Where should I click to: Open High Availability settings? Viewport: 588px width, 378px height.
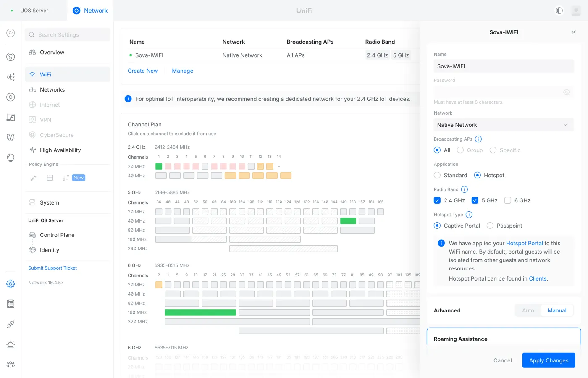(67, 150)
